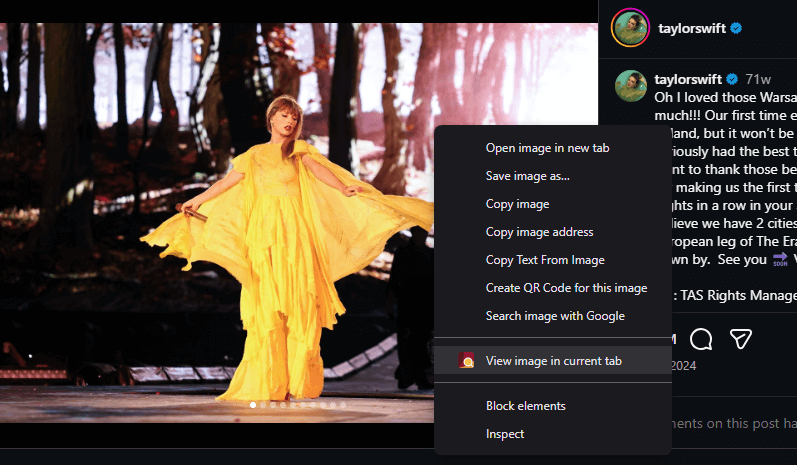The height and width of the screenshot is (465, 797).
Task: Click the first active carousel dot indicator
Action: [253, 405]
